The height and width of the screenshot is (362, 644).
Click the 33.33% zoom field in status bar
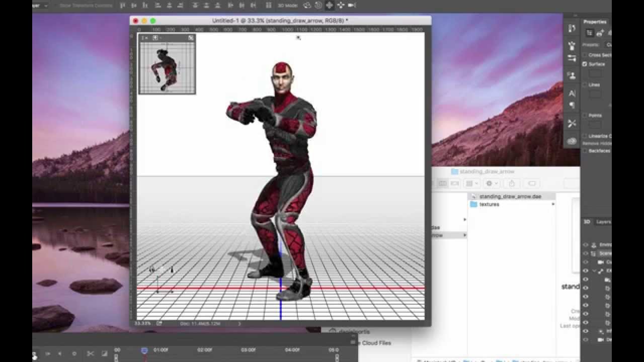(143, 323)
